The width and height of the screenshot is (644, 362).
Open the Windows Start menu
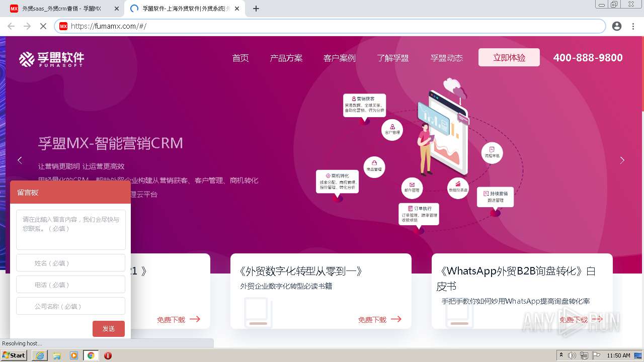click(14, 355)
